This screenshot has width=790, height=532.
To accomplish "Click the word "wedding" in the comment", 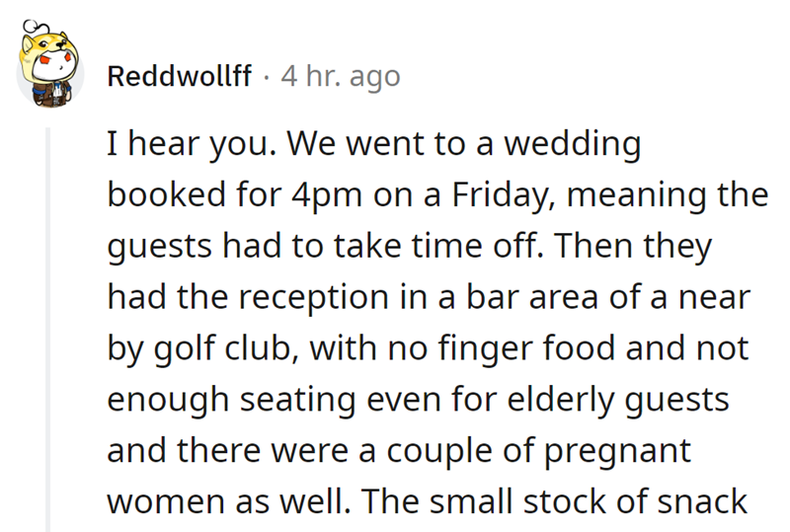I will pyautogui.click(x=573, y=145).
